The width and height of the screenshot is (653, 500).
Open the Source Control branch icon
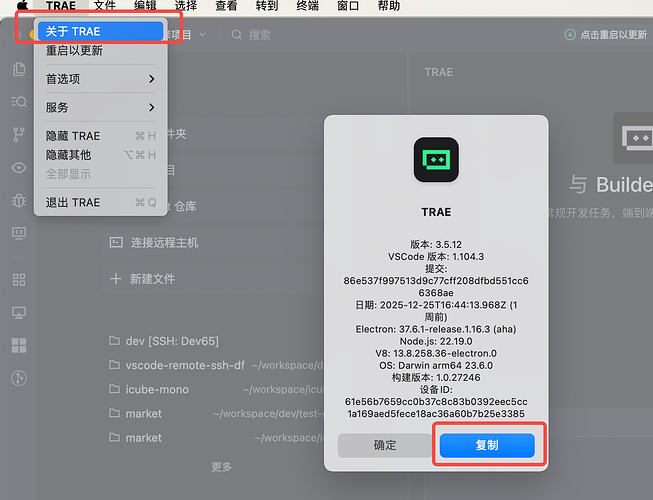tap(19, 135)
